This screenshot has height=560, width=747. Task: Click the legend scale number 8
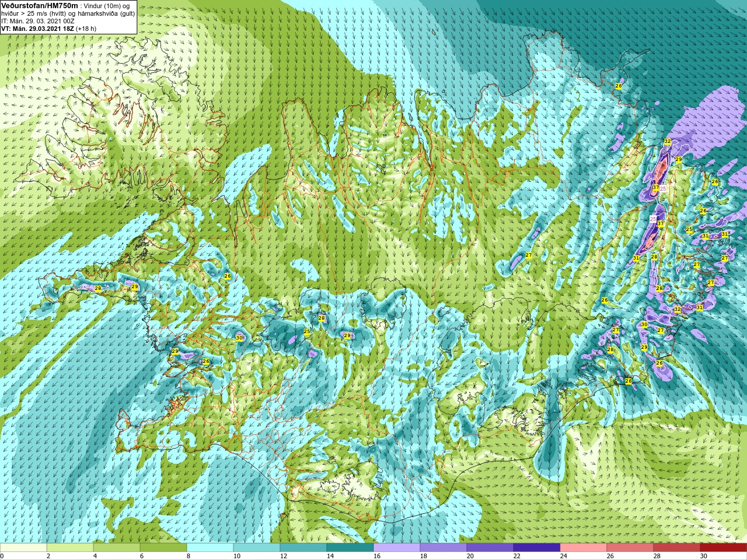tap(189, 556)
